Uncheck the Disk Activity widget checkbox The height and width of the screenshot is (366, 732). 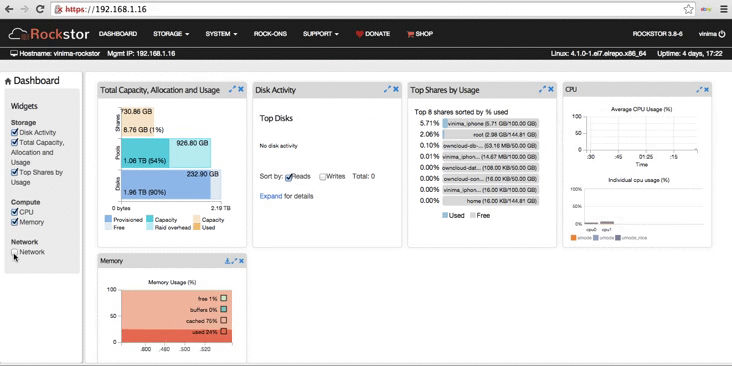click(14, 133)
